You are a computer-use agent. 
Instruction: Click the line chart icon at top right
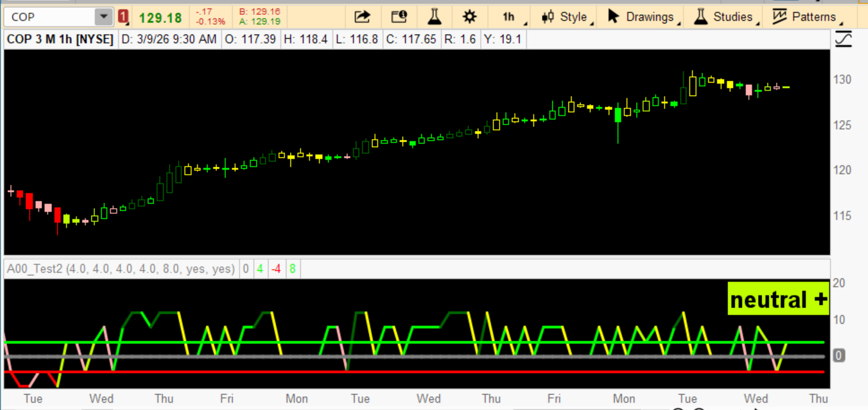843,39
